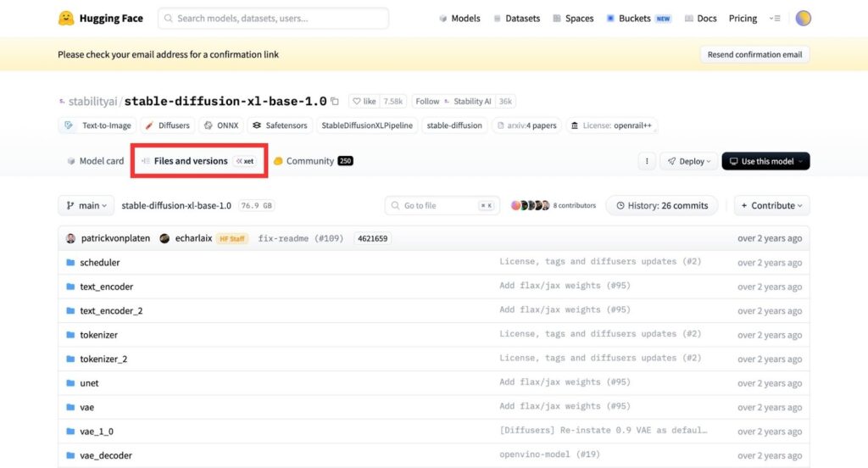Open the Contribute dropdown

pyautogui.click(x=771, y=205)
